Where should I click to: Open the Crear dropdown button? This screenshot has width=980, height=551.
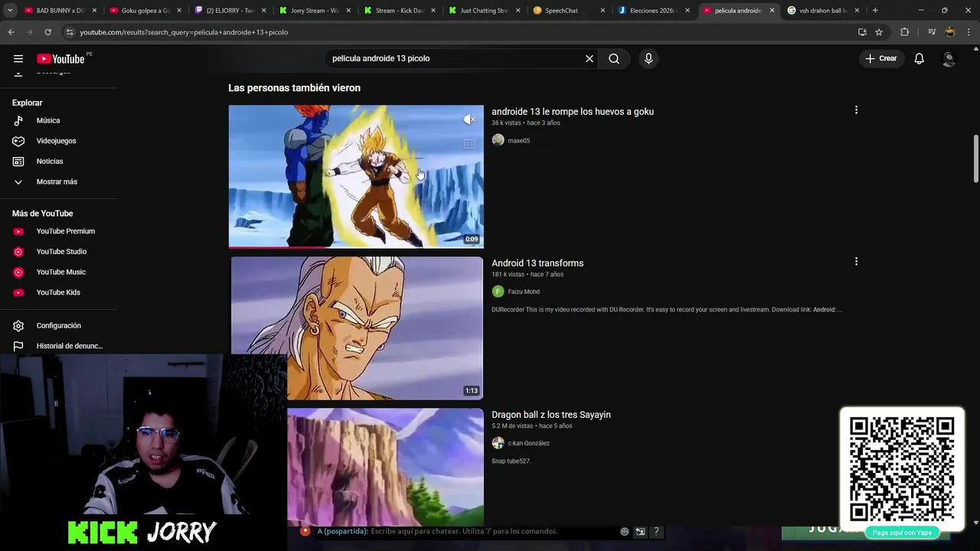[x=881, y=58]
